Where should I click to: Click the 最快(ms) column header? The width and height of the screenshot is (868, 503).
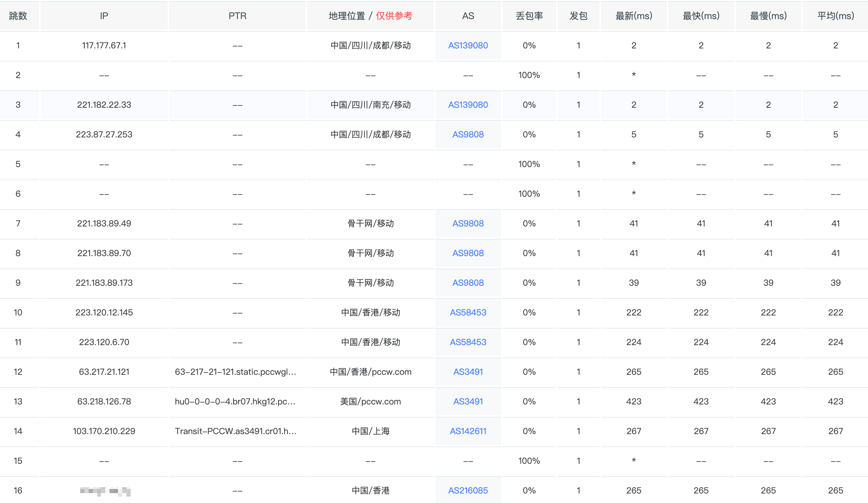click(x=701, y=16)
